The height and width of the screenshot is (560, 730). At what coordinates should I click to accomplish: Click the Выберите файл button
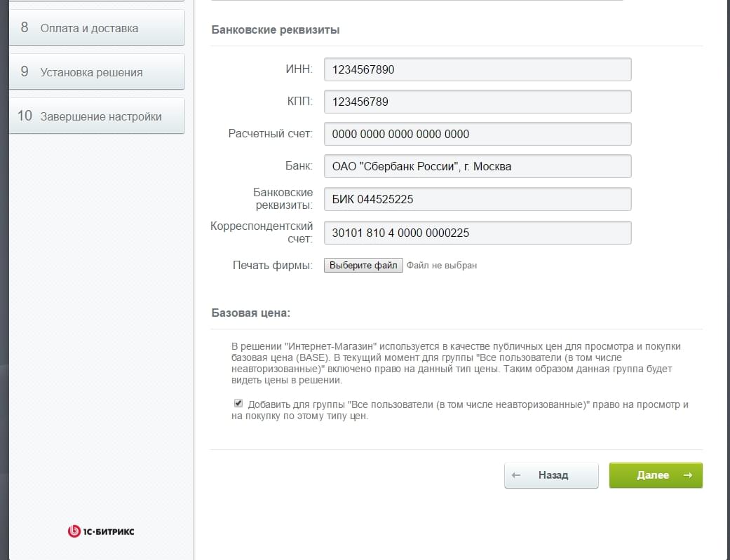coord(363,266)
